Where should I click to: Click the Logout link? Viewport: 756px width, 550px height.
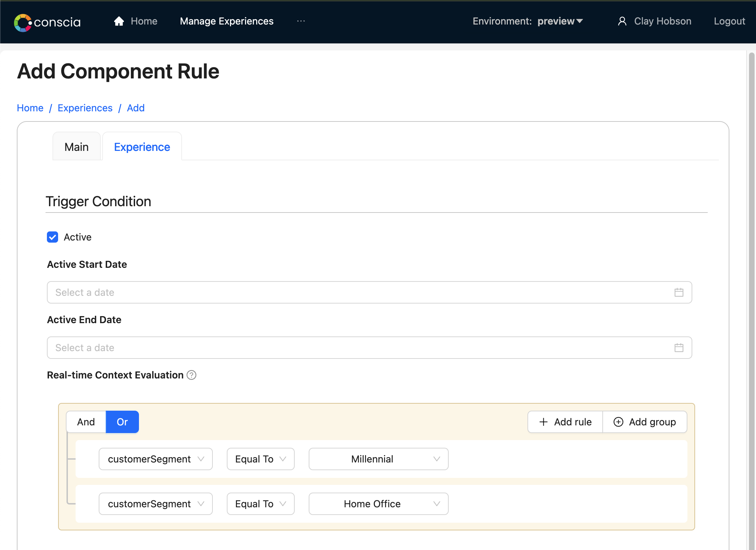click(x=729, y=21)
